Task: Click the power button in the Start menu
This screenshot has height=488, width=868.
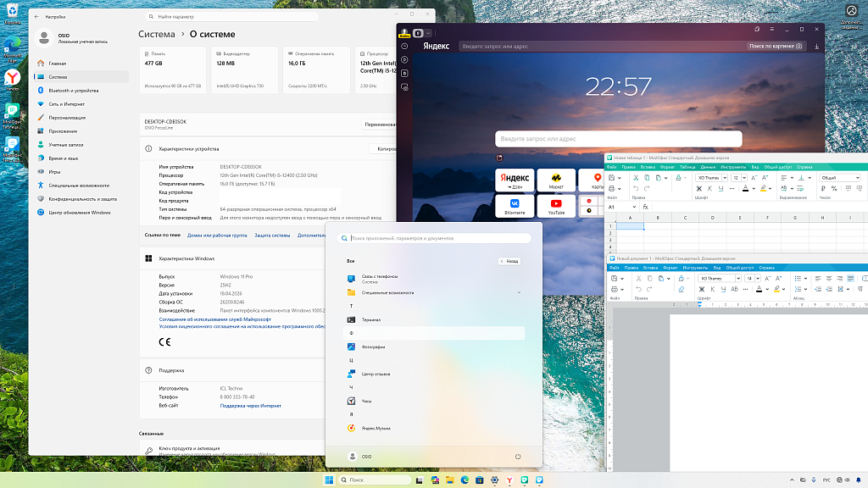Action: 518,457
